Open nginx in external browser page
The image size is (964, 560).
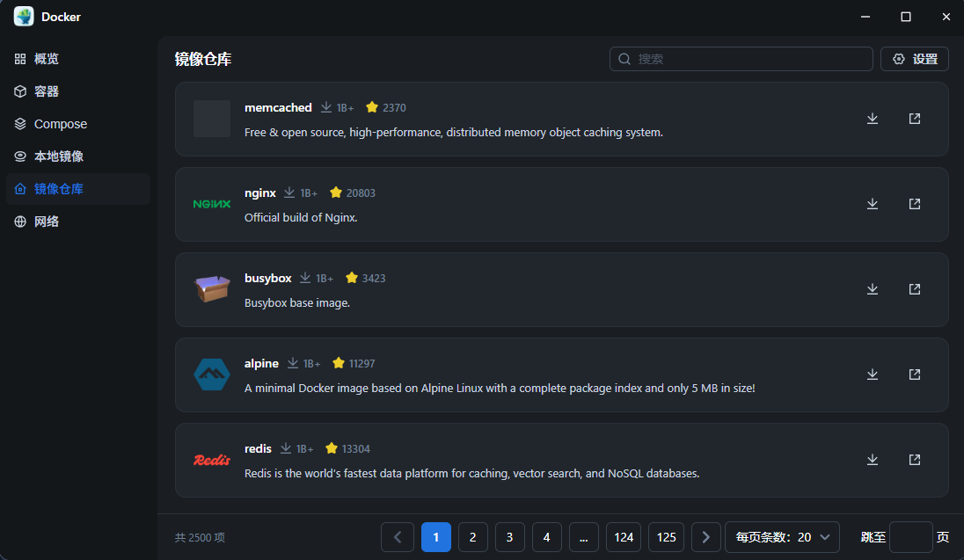[x=915, y=204]
